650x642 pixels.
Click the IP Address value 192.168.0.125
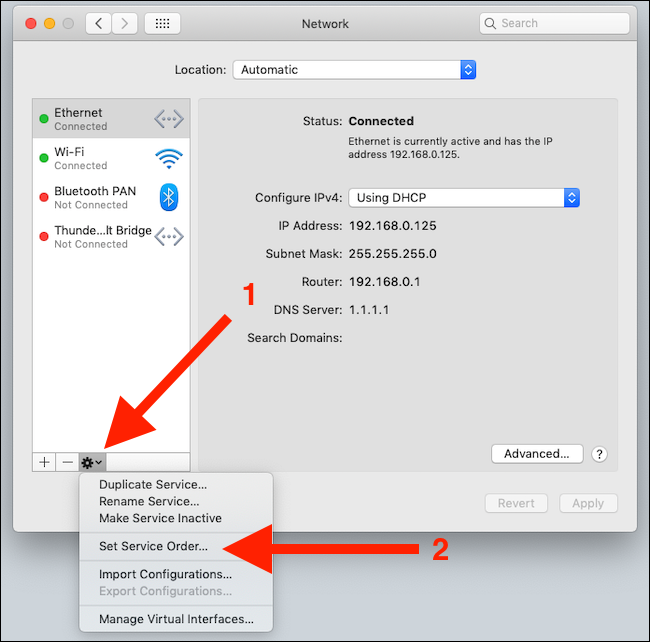coord(393,226)
